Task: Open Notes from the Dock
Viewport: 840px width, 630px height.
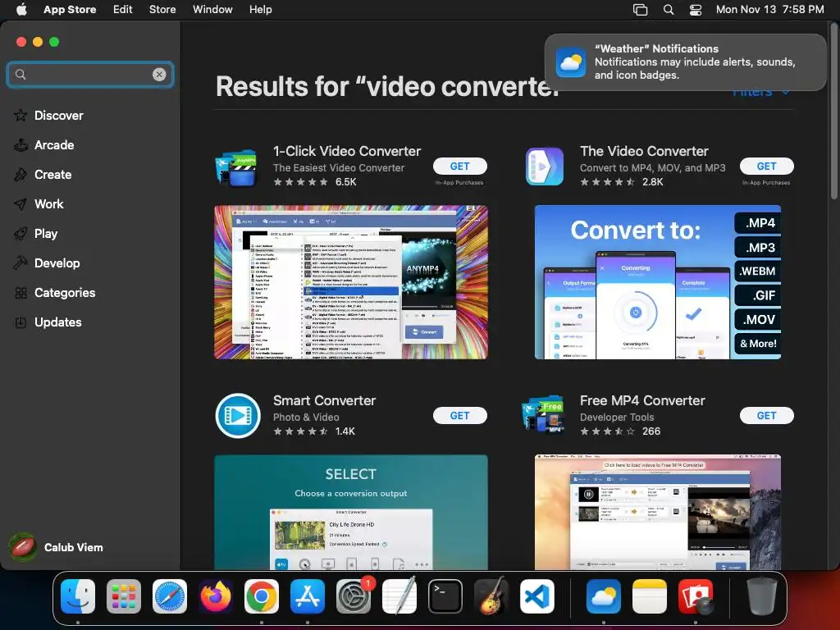Action: 650,596
